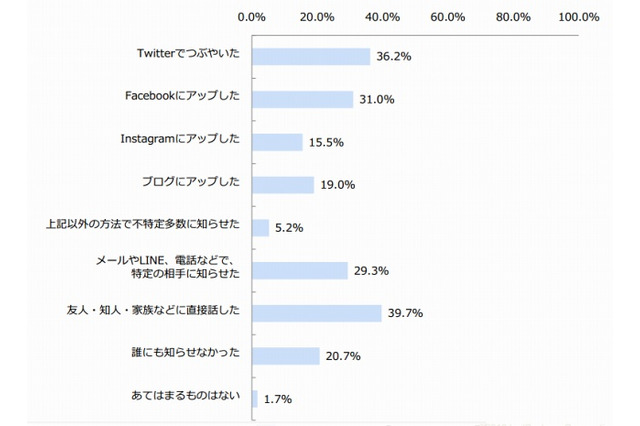Click the label Twitterでつぶやいた
The width and height of the screenshot is (640, 426).
[x=188, y=57]
